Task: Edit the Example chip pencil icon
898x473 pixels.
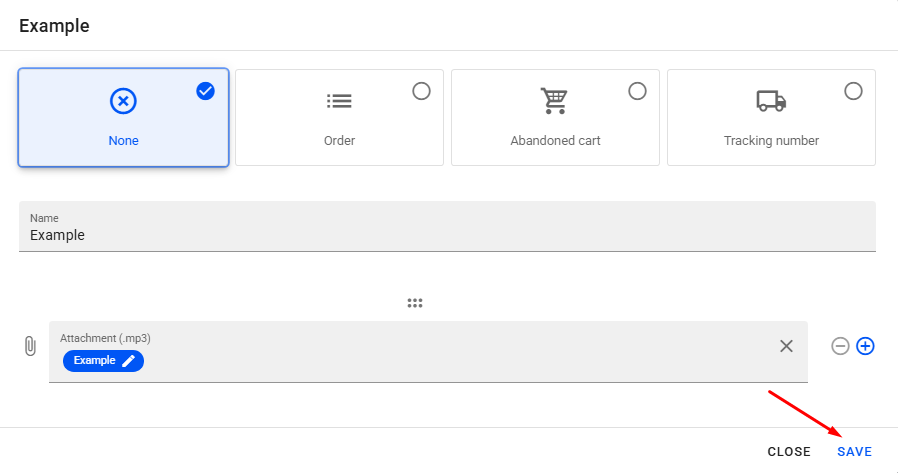Action: pos(128,361)
